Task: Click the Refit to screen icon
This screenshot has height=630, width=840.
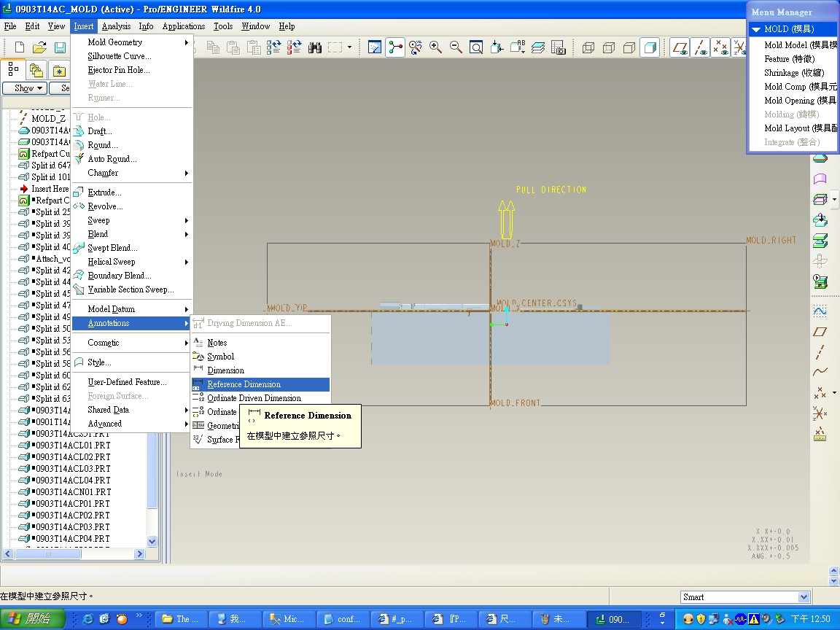Action: (x=476, y=47)
